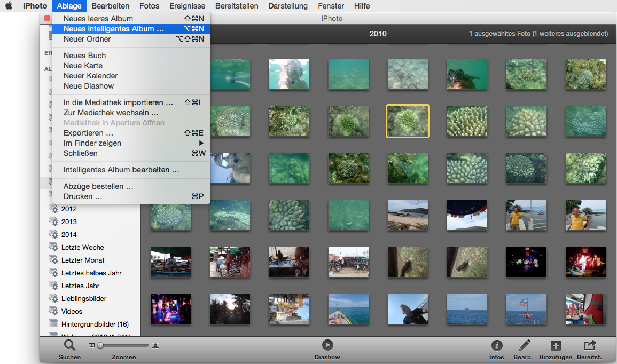The image size is (617, 364).
Task: Click the Hinzufügen plus icon
Action: point(556,346)
